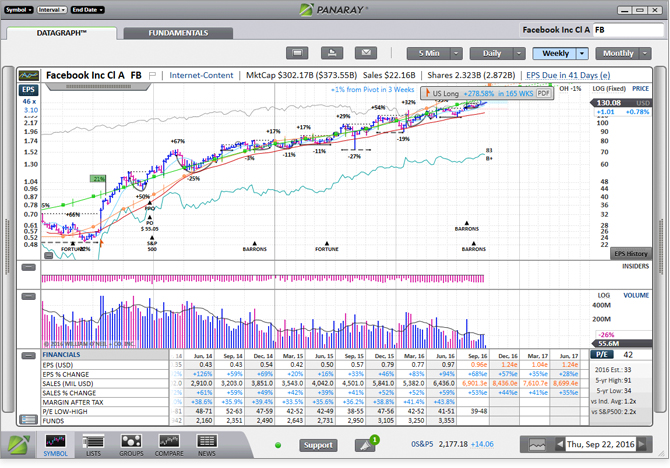
Task: Open the Groups icon in bottom bar
Action: (x=129, y=446)
